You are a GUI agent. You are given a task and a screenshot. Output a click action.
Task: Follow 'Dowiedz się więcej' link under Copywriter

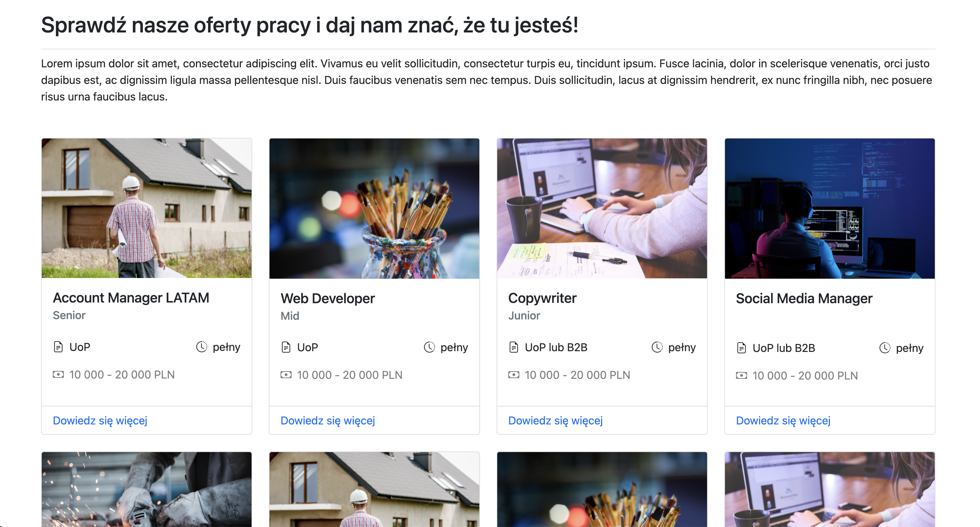(556, 420)
